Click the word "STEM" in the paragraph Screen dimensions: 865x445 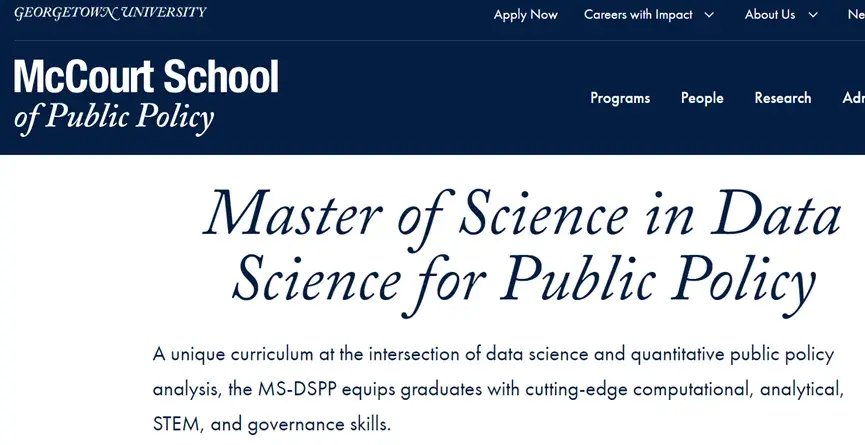pos(176,424)
